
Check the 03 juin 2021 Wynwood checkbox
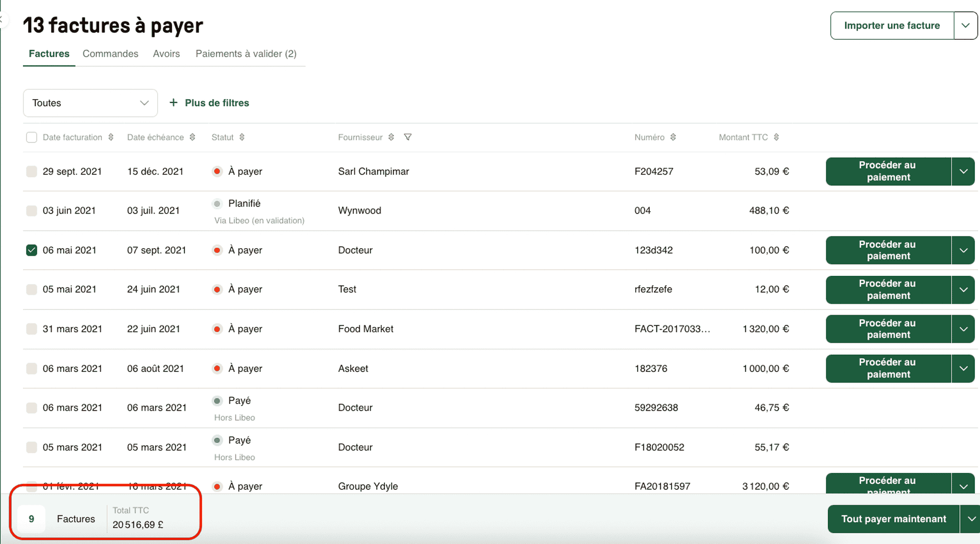[32, 210]
